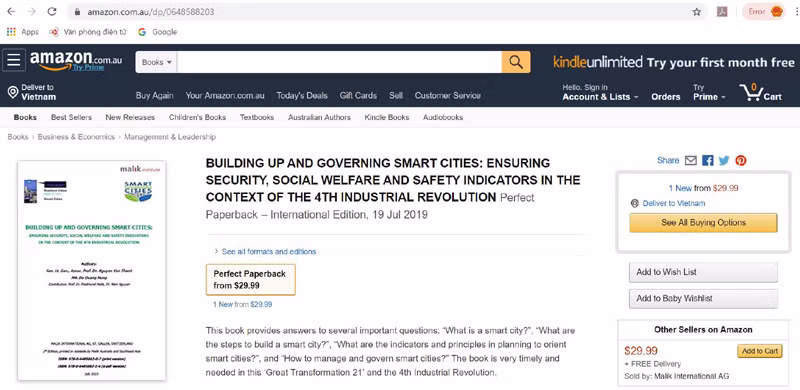
Task: Open the shopping cart icon
Action: click(761, 93)
